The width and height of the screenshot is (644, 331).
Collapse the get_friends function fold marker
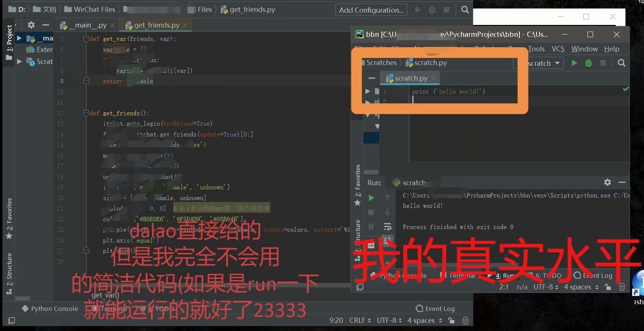point(86,113)
